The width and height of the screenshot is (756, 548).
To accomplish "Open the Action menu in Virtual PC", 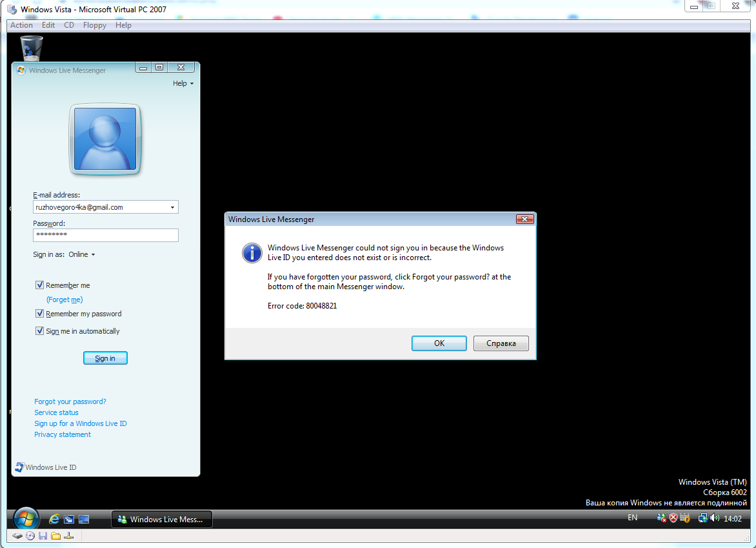I will coord(21,25).
